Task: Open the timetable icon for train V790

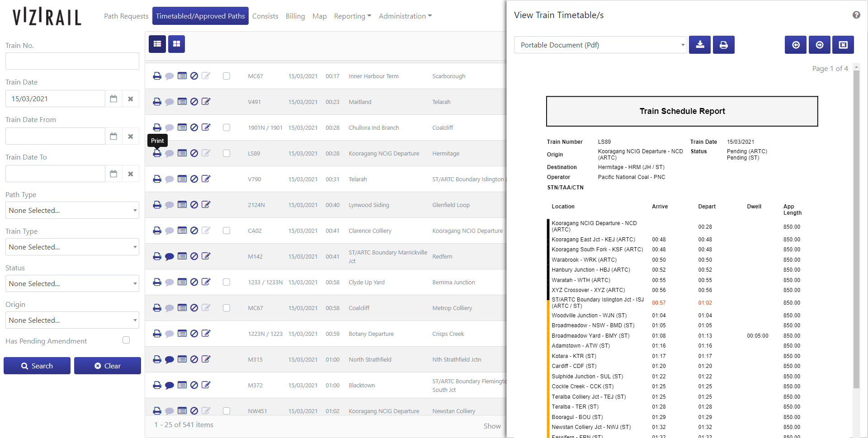Action: pos(182,179)
